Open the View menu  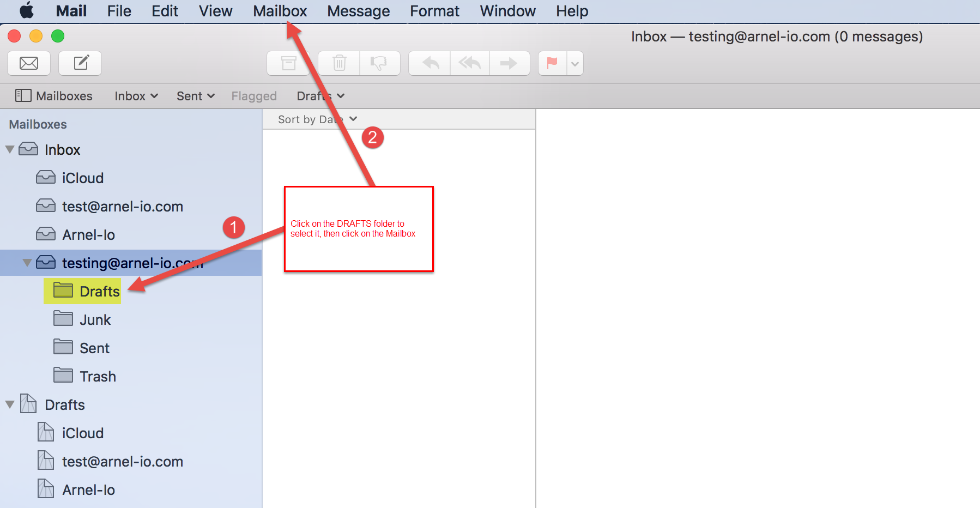click(216, 11)
